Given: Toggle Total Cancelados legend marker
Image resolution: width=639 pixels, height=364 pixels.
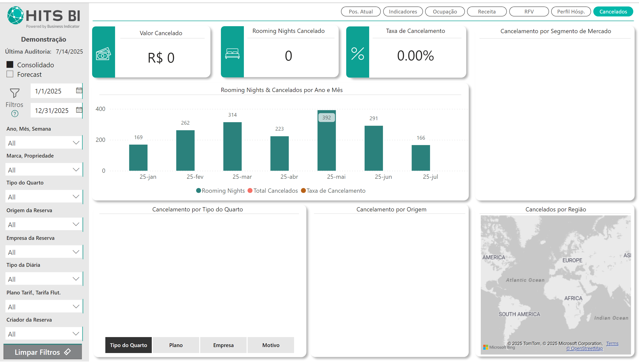Looking at the screenshot, I should pos(250,190).
